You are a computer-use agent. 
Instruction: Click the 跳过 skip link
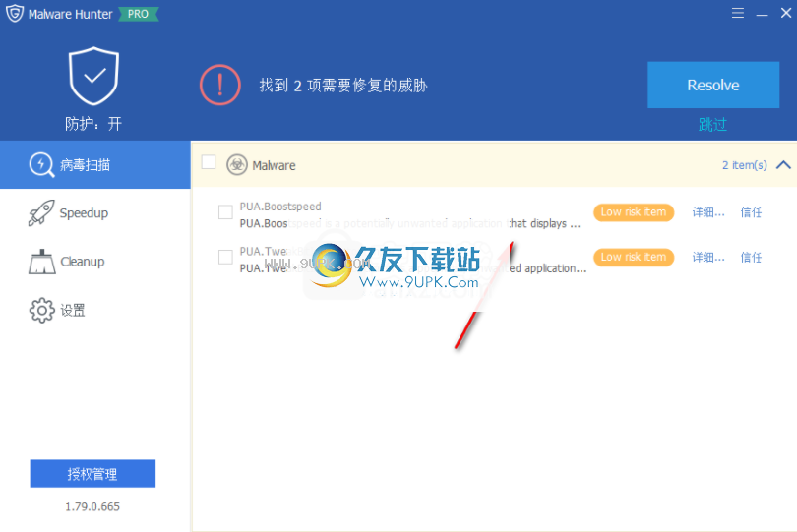tap(712, 125)
